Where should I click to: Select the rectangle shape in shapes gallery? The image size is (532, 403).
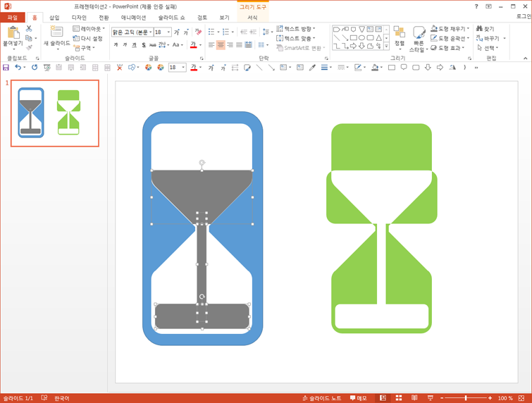point(353,37)
